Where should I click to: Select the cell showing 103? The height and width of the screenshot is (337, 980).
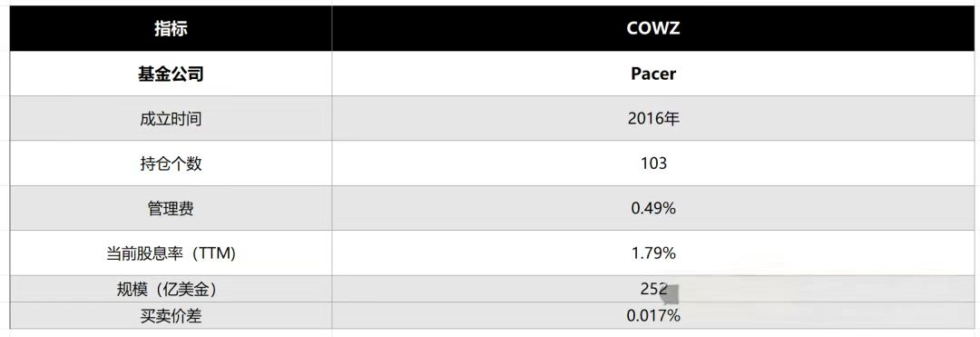(x=653, y=164)
